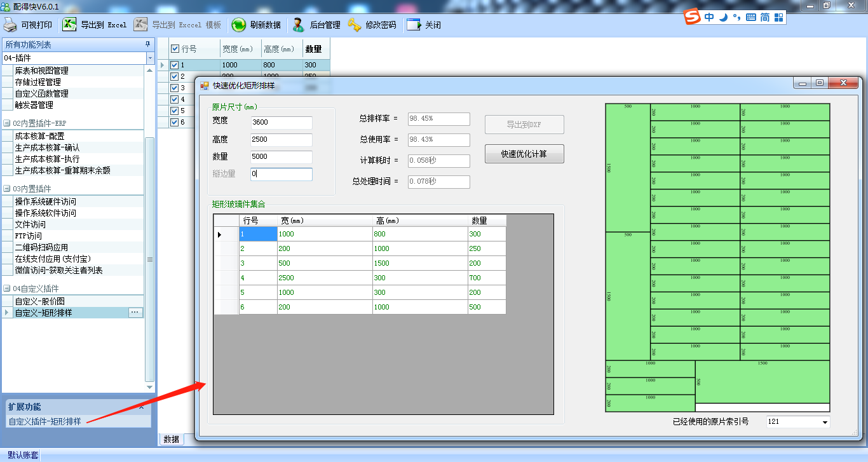Screen dimensions: 868x462
Task: Click the 默认账套 status bar entry
Action: tap(24, 456)
